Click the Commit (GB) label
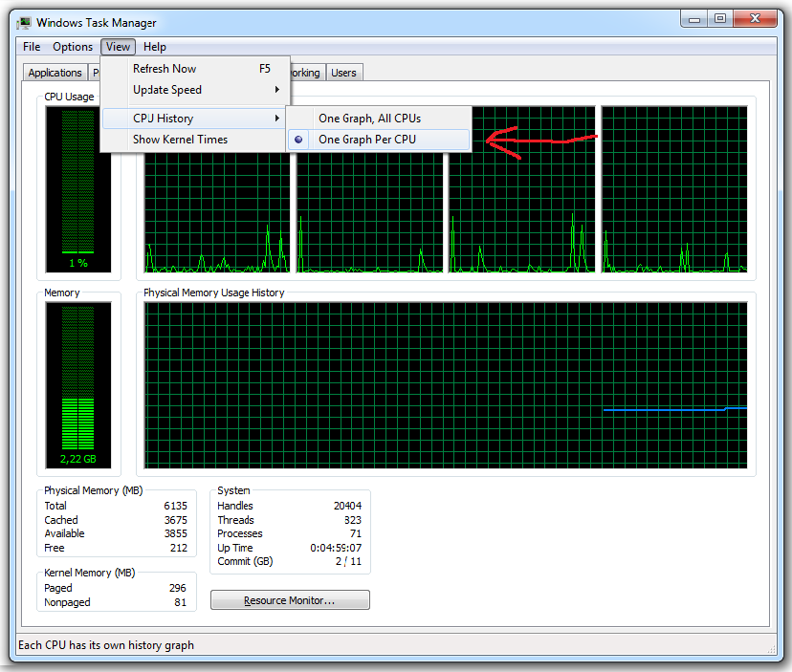 (245, 561)
